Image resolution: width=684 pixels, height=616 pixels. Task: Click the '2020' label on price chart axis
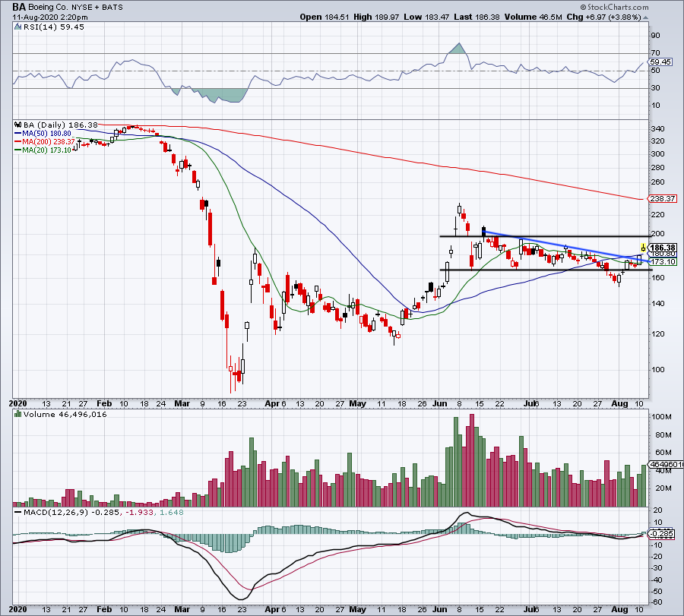tap(18, 403)
